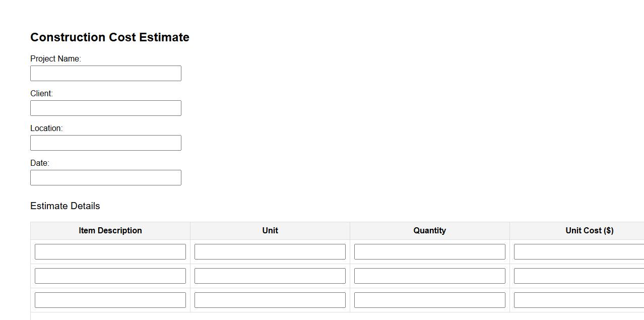Select the Location input box
644x320 pixels.
[x=106, y=143]
